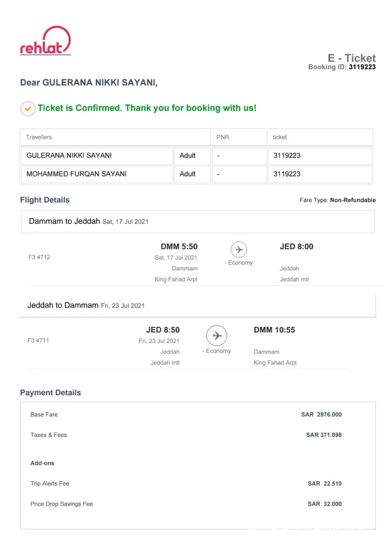Viewport: 392px width, 555px height.
Task: Click the rehlat logo
Action: point(45,41)
